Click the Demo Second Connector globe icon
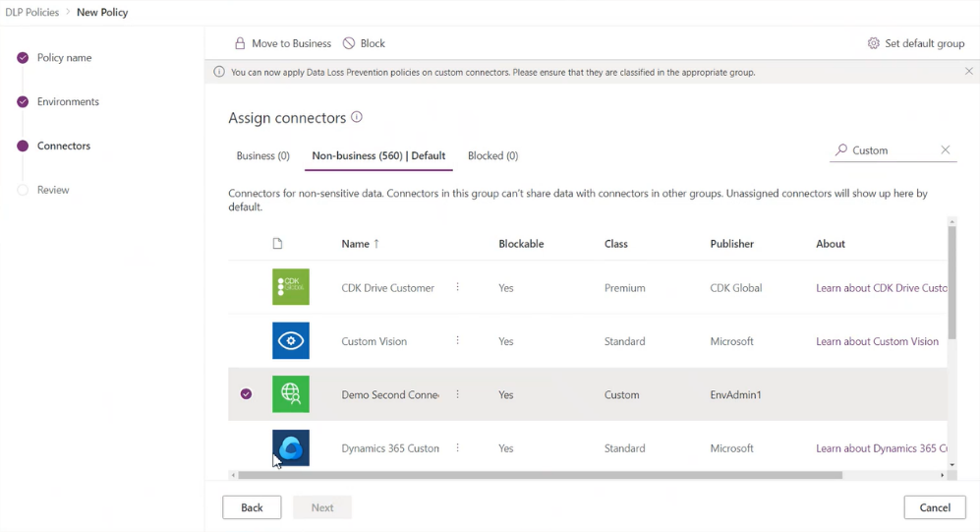The image size is (980, 532). click(x=291, y=394)
